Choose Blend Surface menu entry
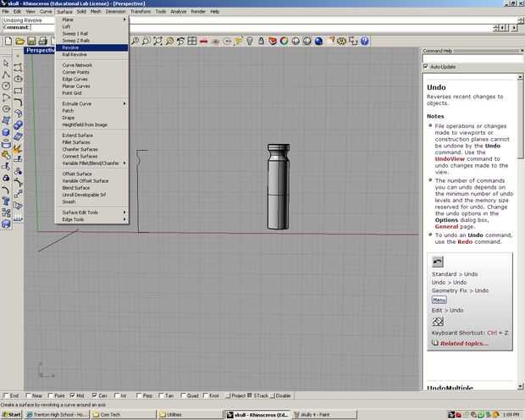 click(x=91, y=188)
